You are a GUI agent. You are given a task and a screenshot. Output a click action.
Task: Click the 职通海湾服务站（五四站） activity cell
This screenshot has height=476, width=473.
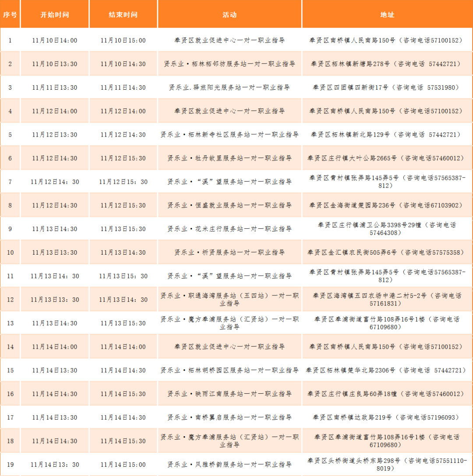[229, 300]
